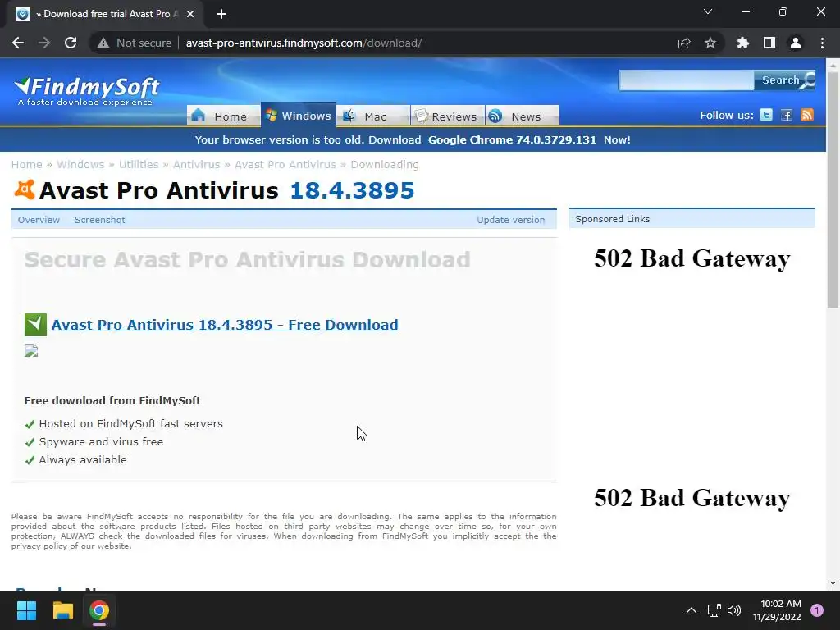This screenshot has width=840, height=630.
Task: Click in the site search field
Action: tap(687, 80)
